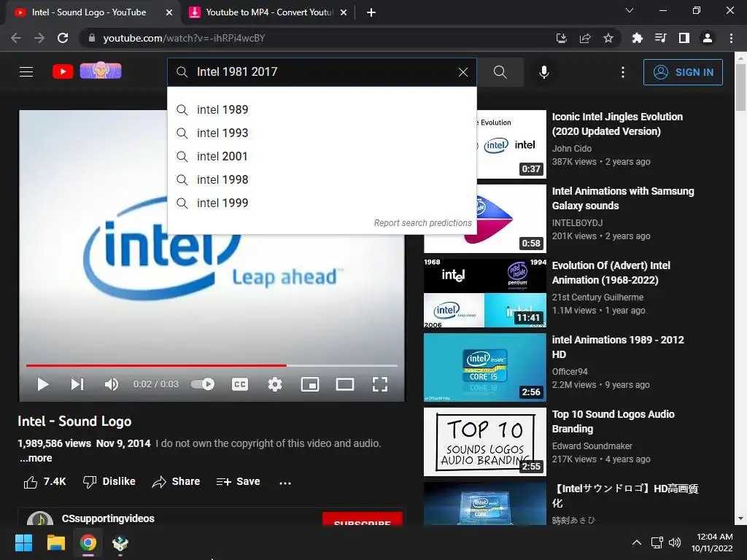
Task: Like the video with 7.4K likes
Action: pyautogui.click(x=44, y=482)
